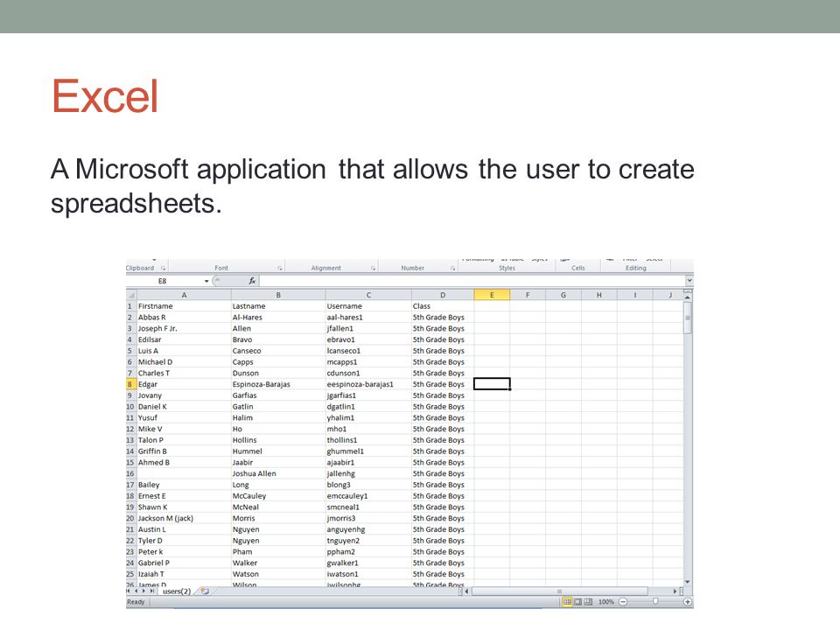Go to first sheet navigation arrow
Screen dimensions: 840x630
pos(129,591)
